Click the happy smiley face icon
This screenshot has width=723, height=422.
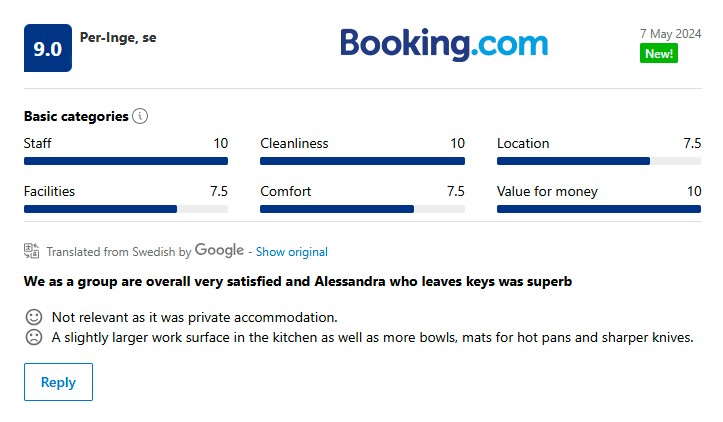34,317
